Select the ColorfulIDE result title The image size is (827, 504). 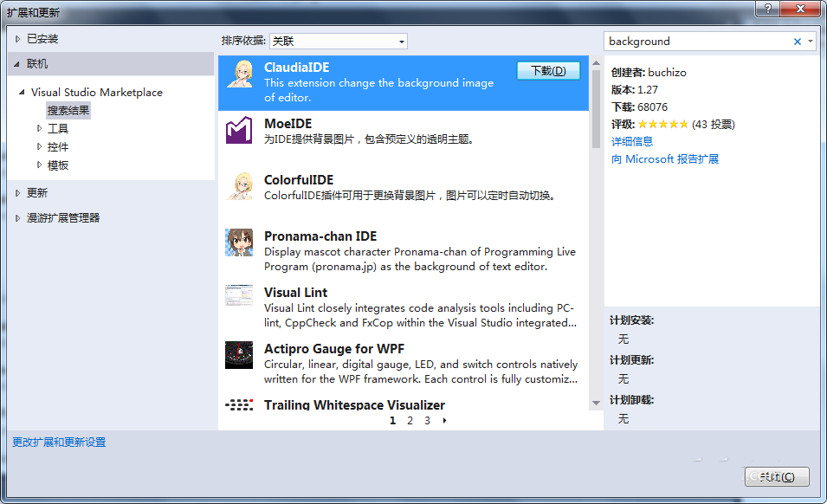click(x=299, y=180)
